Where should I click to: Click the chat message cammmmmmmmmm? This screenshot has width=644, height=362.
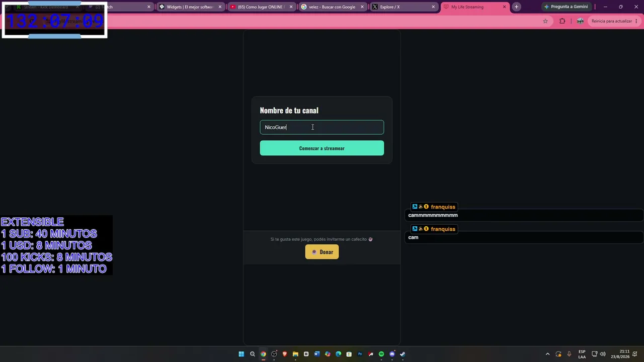[x=433, y=215]
